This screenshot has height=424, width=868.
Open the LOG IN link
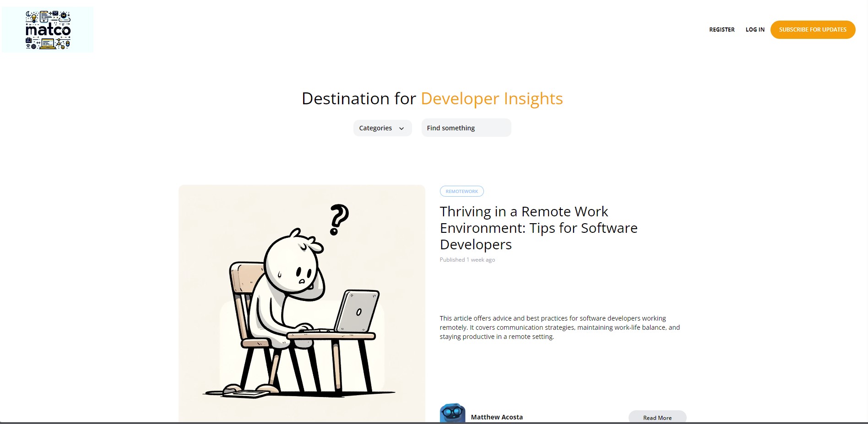[x=755, y=30]
